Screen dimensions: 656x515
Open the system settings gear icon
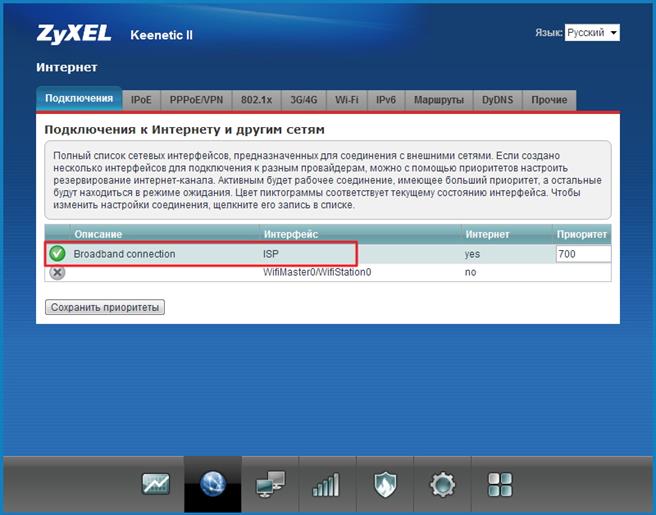coord(443,484)
